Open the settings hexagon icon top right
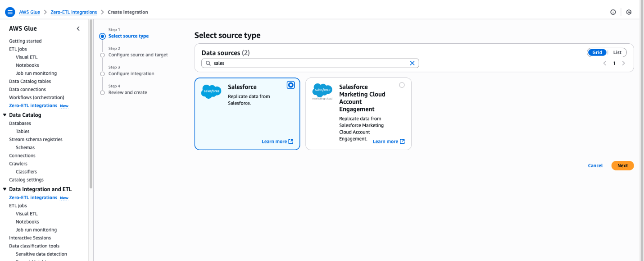Viewport: 644px width, 261px height. coord(629,12)
